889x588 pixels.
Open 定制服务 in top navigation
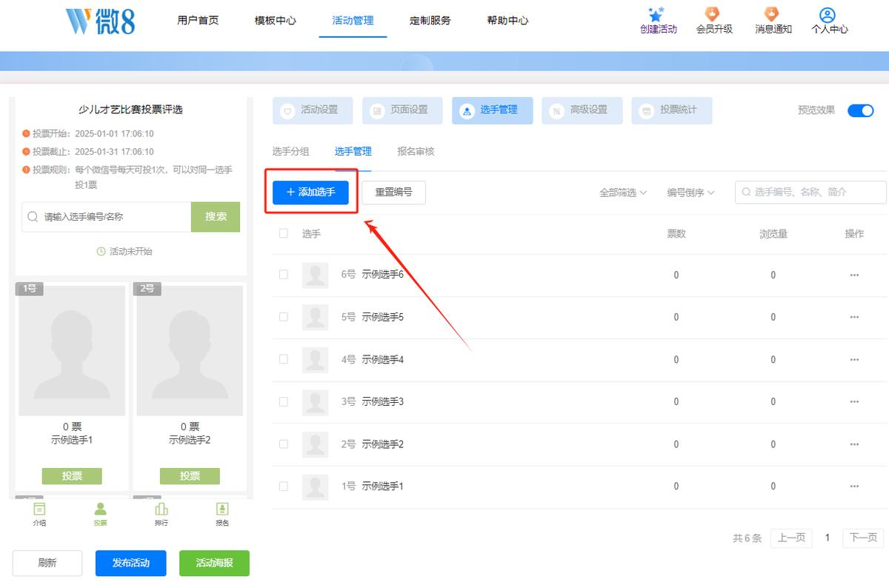pyautogui.click(x=430, y=21)
